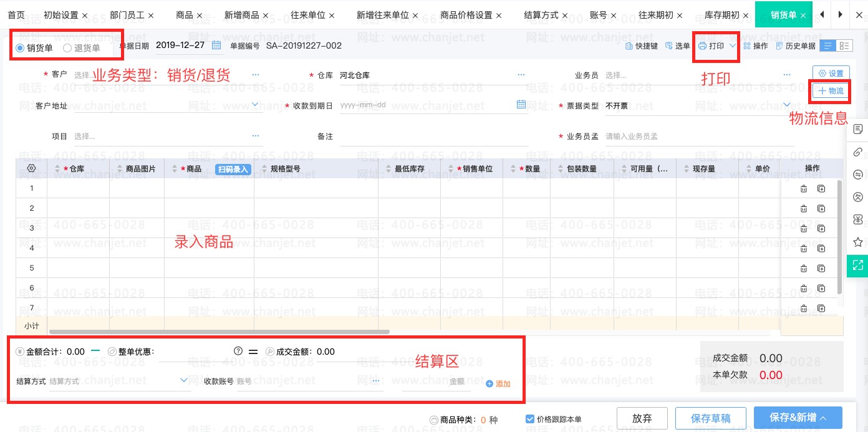
Task: Close the 销货单 tab
Action: pos(803,15)
